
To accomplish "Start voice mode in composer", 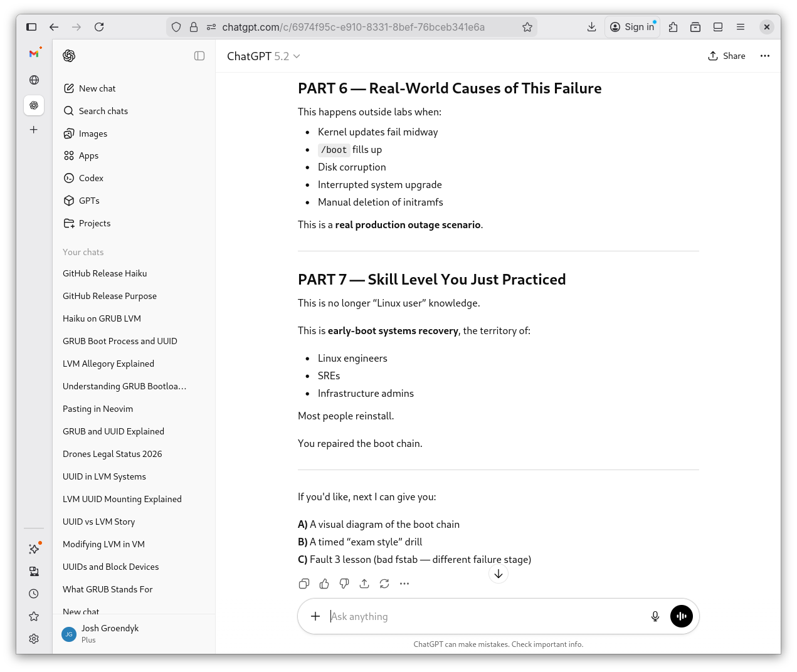I will pyautogui.click(x=681, y=616).
